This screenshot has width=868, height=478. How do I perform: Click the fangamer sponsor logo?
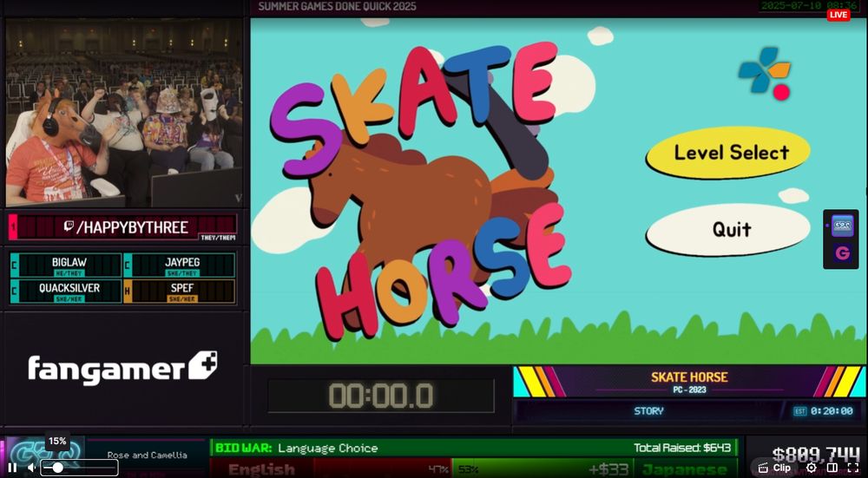(x=122, y=367)
